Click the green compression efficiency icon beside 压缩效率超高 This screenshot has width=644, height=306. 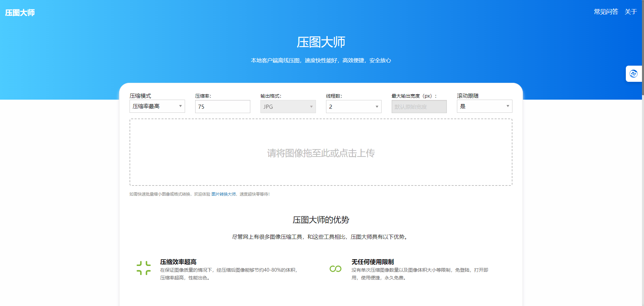(x=143, y=268)
